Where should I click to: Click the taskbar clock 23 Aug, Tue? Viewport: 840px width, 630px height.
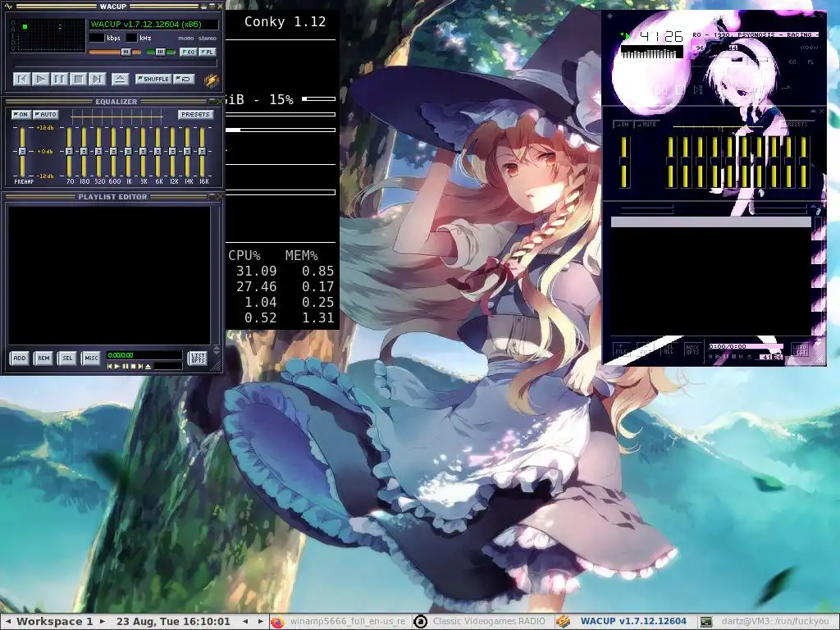(x=173, y=622)
